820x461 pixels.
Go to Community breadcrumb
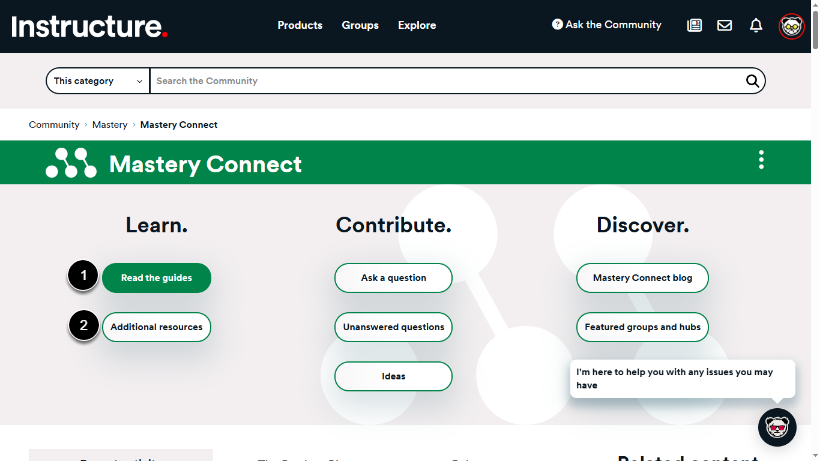[x=54, y=125]
